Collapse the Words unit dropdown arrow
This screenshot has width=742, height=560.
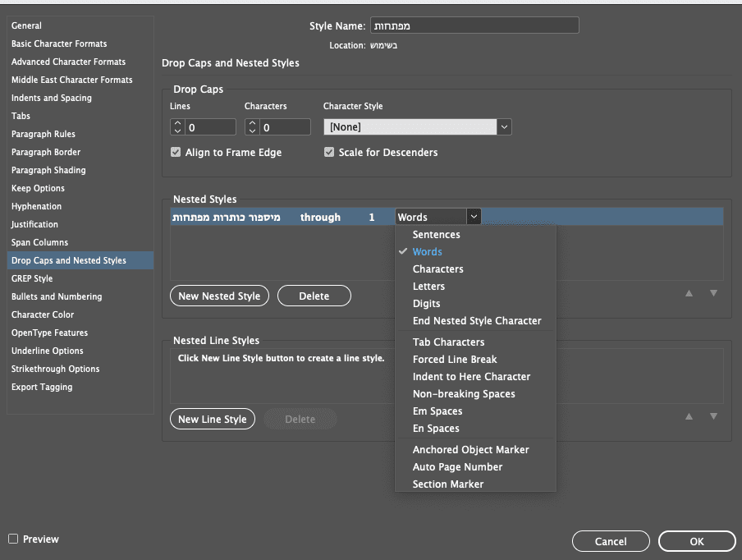(474, 217)
